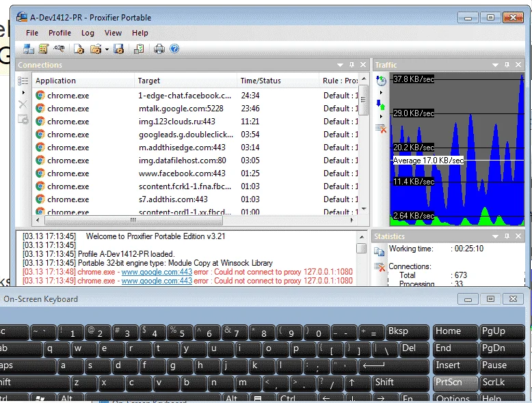Click the PrtScn key on On-Screen Keyboard
Image resolution: width=532 pixels, height=403 pixels.
[x=455, y=383]
